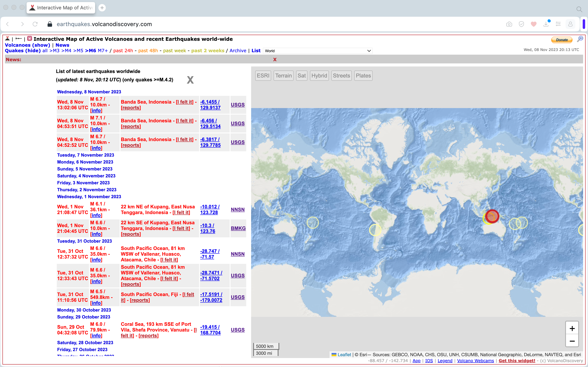This screenshot has height=367, width=588.
Task: Toggle Quakes (hide) layer
Action: (23, 51)
